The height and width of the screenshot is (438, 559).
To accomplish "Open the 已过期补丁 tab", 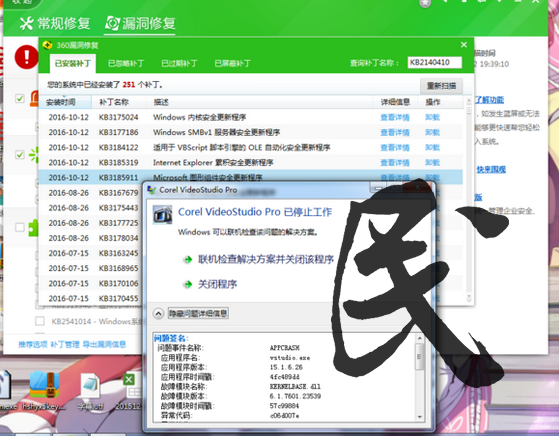I will click(179, 63).
